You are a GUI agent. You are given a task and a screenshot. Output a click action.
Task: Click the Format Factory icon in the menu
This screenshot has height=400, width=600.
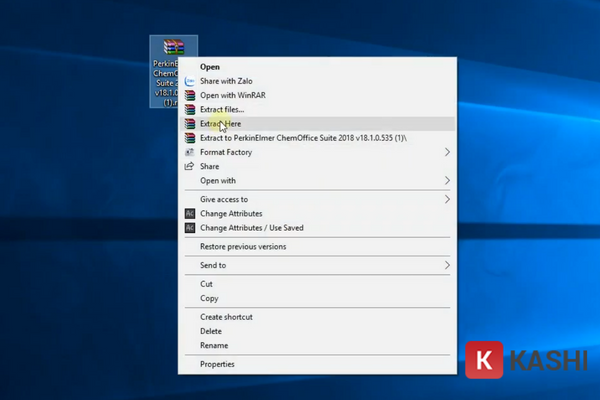189,152
